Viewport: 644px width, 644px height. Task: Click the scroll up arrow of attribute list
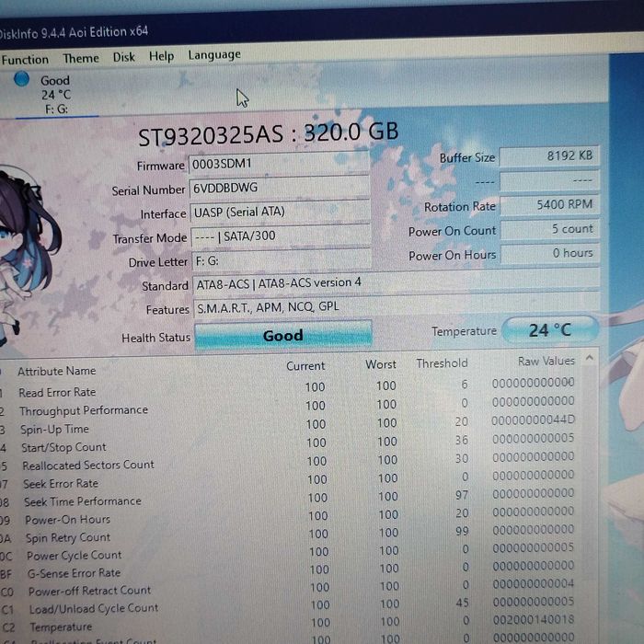point(590,358)
